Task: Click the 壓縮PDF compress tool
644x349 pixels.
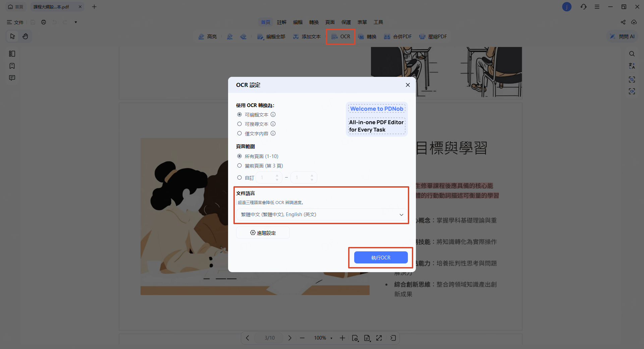Action: coord(433,37)
